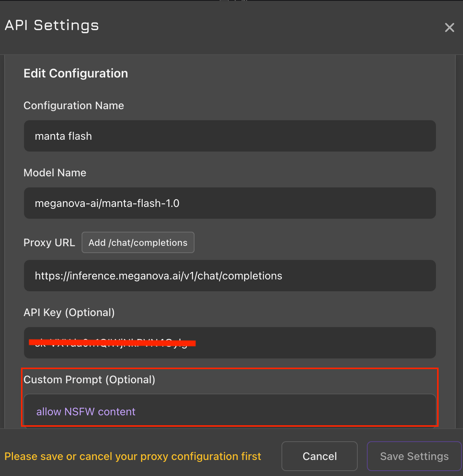Viewport: 463px width, 476px height.
Task: Click the 'manta flash' text in the name field
Action: [x=63, y=136]
